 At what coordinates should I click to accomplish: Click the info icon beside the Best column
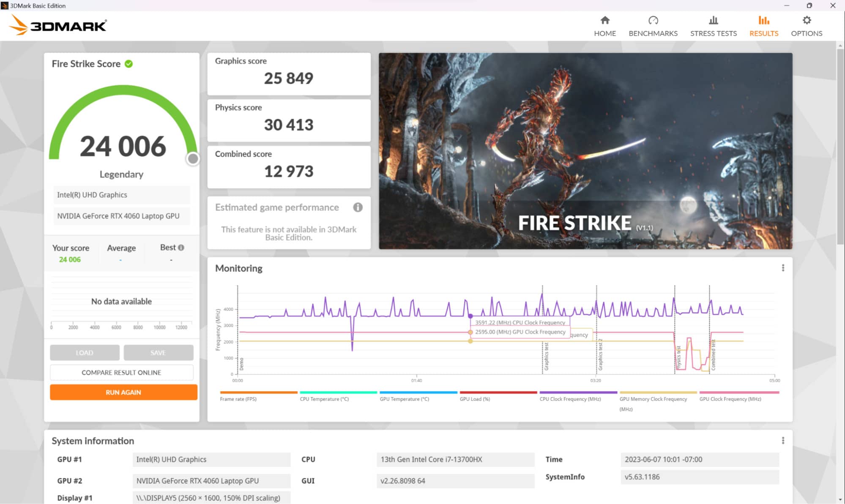tap(180, 247)
